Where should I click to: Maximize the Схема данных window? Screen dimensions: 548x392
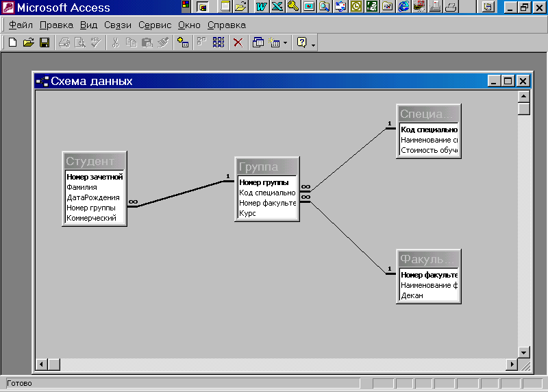pyautogui.click(x=508, y=81)
